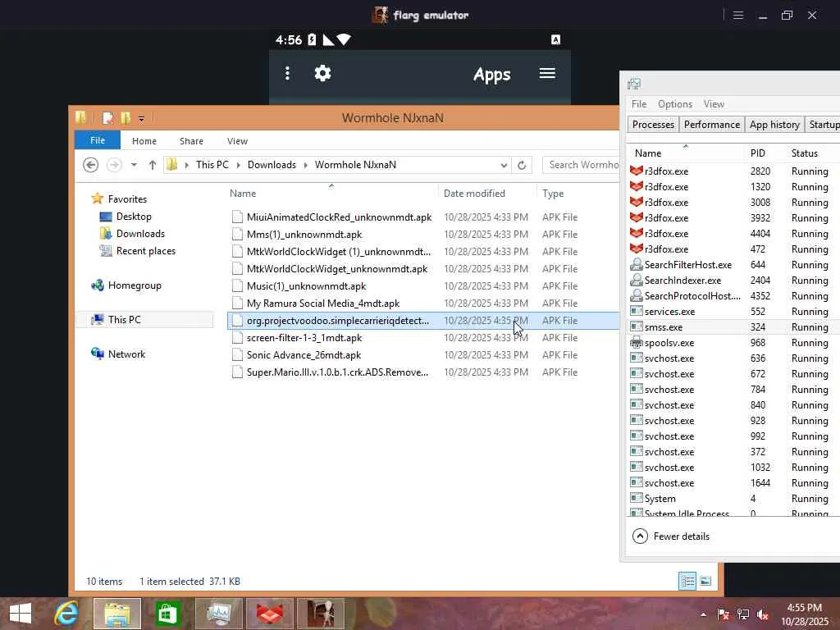Image resolution: width=840 pixels, height=630 pixels.
Task: Click muted speaker volume tray icon
Action: coord(762,614)
